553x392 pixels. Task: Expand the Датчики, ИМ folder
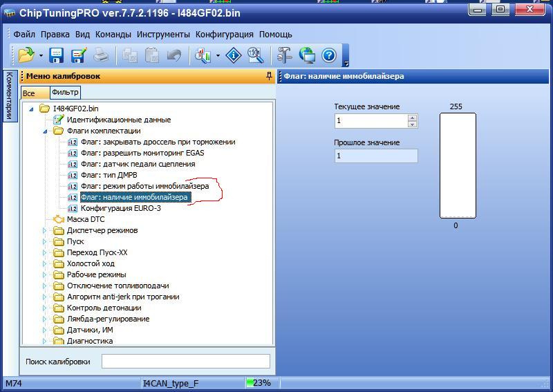click(x=44, y=330)
